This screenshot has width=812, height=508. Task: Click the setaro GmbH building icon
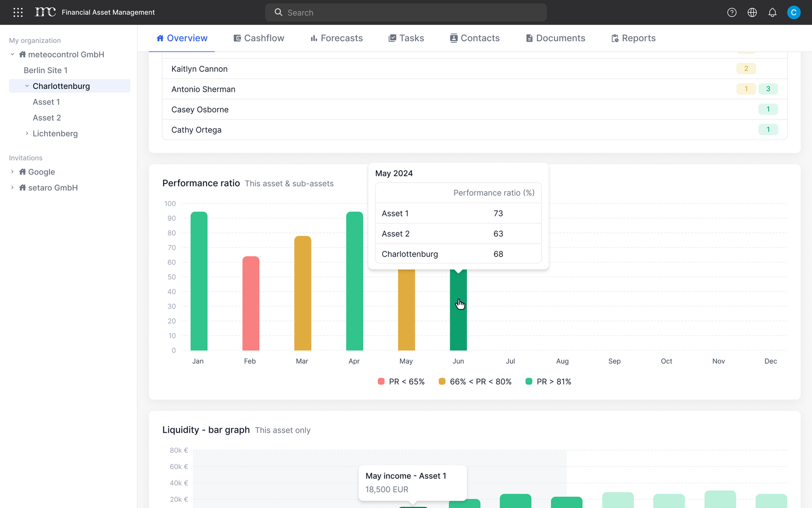coord(22,188)
